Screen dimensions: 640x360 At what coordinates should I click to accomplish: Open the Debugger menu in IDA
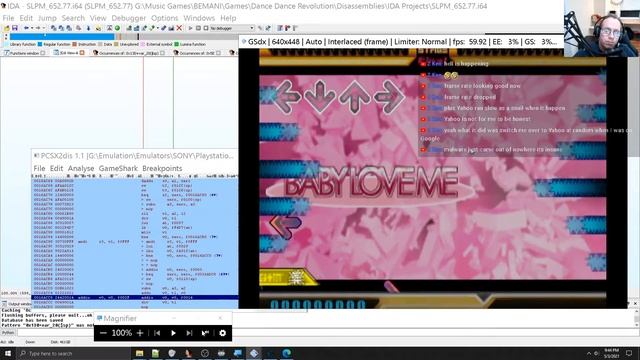pyautogui.click(x=129, y=18)
